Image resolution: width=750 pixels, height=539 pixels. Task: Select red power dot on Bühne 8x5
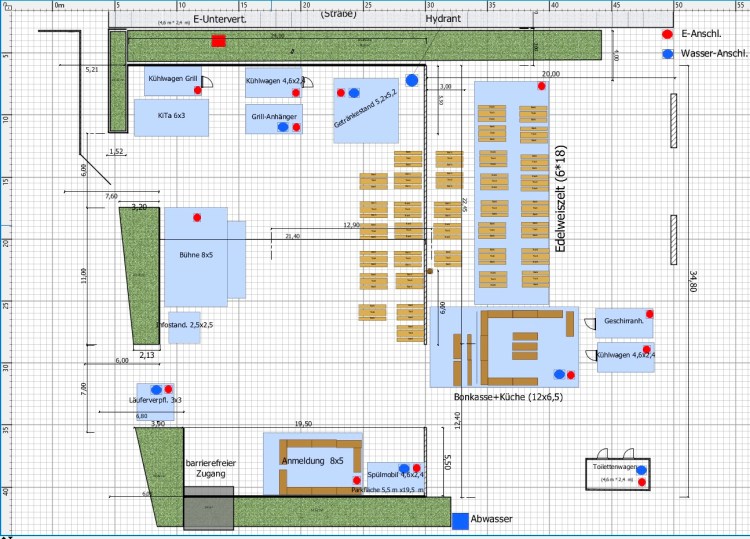pyautogui.click(x=198, y=217)
